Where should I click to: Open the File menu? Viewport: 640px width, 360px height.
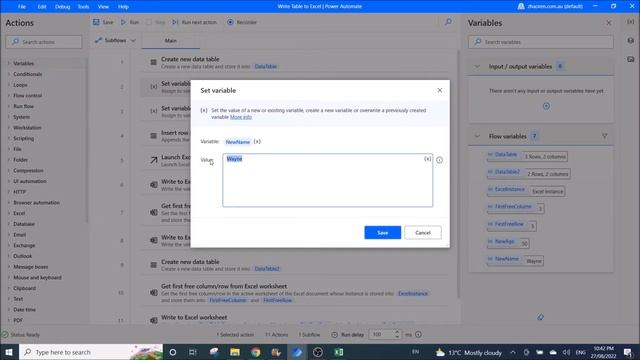tap(22, 7)
